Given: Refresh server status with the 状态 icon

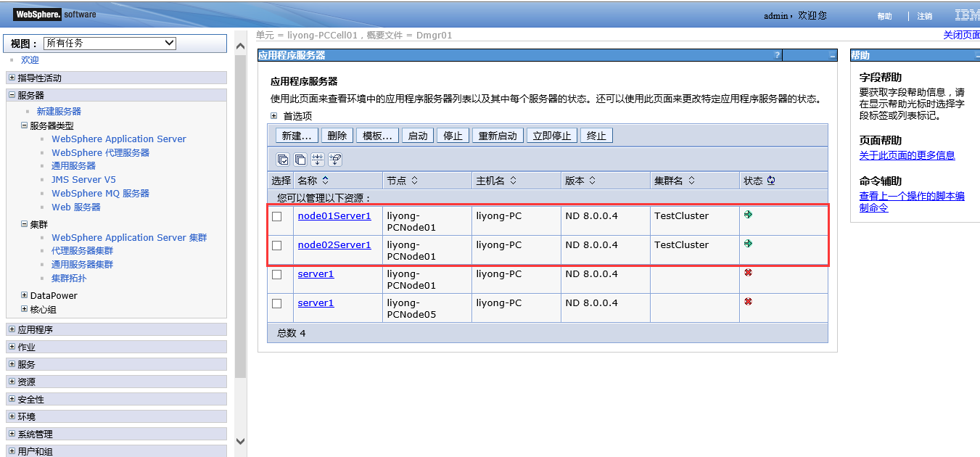Looking at the screenshot, I should click(x=771, y=181).
